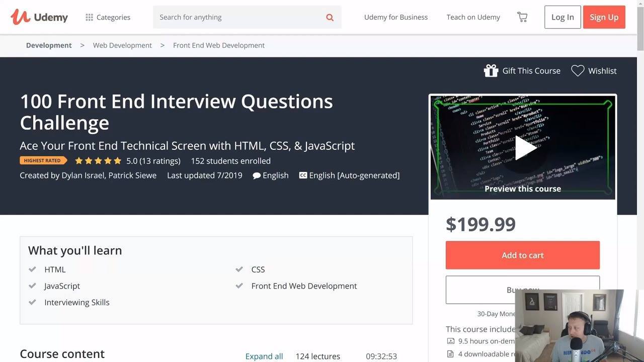Click the Sign Up button
Viewport: 644px width, 362px height.
coord(604,17)
